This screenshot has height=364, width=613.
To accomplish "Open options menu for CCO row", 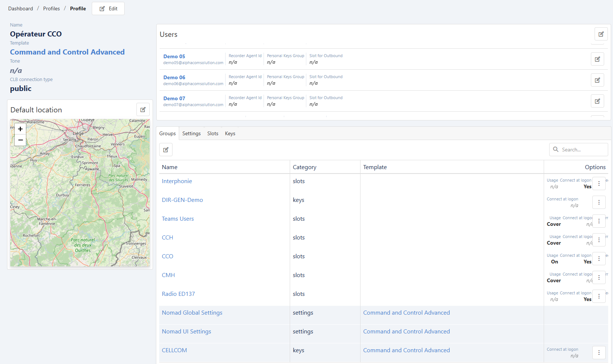I will pos(599,259).
